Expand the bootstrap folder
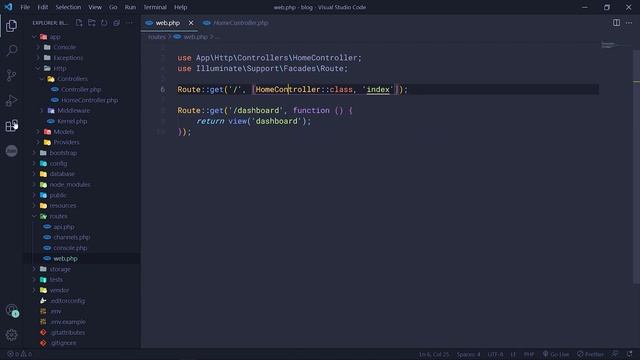 coord(82,153)
